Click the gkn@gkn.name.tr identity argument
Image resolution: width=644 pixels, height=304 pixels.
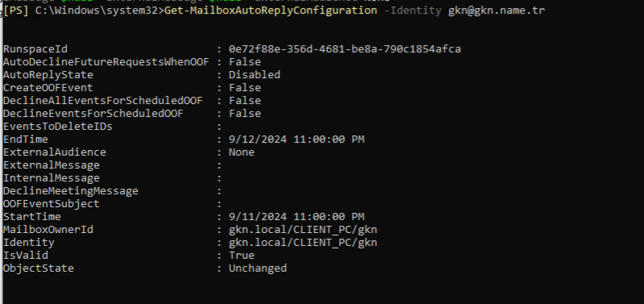click(x=496, y=10)
